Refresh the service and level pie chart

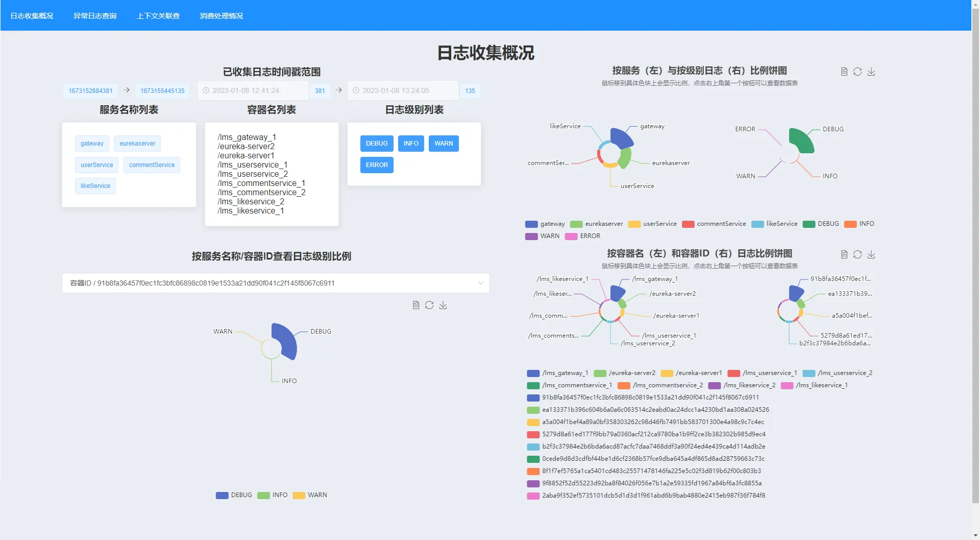tap(857, 72)
